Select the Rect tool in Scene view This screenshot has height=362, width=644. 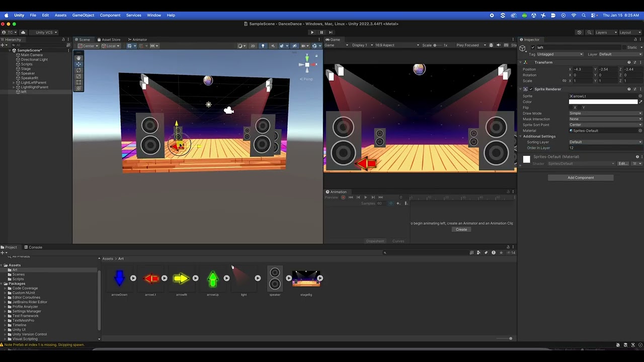[x=78, y=82]
